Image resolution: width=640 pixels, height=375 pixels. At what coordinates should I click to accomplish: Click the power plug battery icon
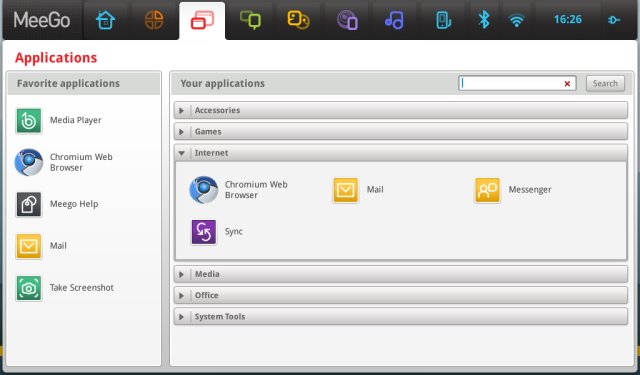(x=614, y=20)
